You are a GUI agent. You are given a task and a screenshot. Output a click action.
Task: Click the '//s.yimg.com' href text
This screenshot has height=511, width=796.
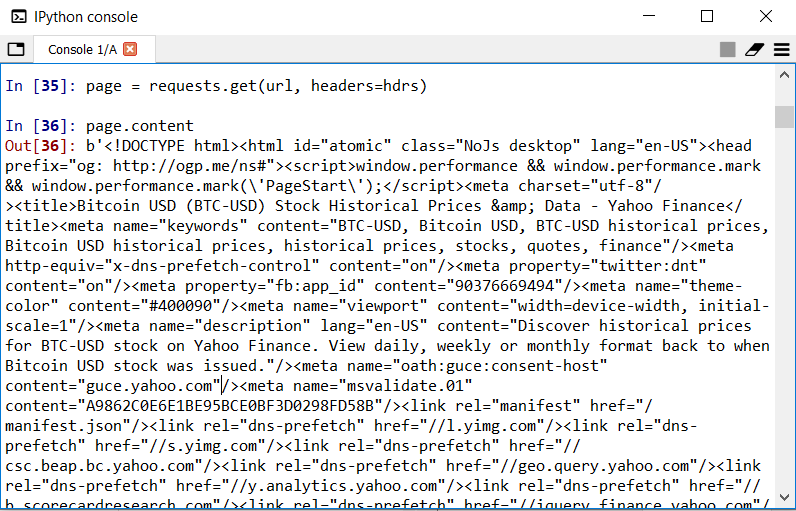pos(203,446)
